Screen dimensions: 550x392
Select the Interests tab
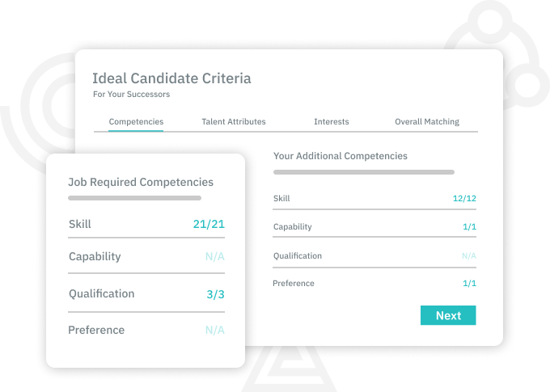point(332,122)
